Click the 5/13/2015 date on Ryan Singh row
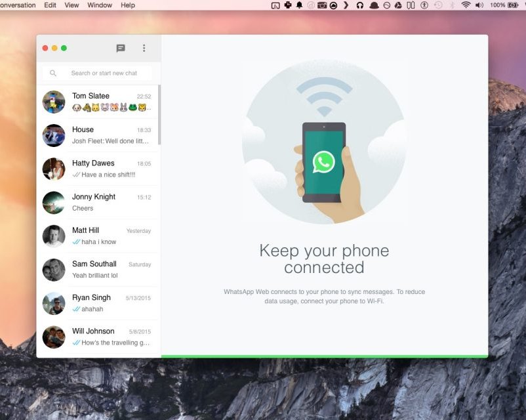The image size is (526, 420). coord(138,298)
